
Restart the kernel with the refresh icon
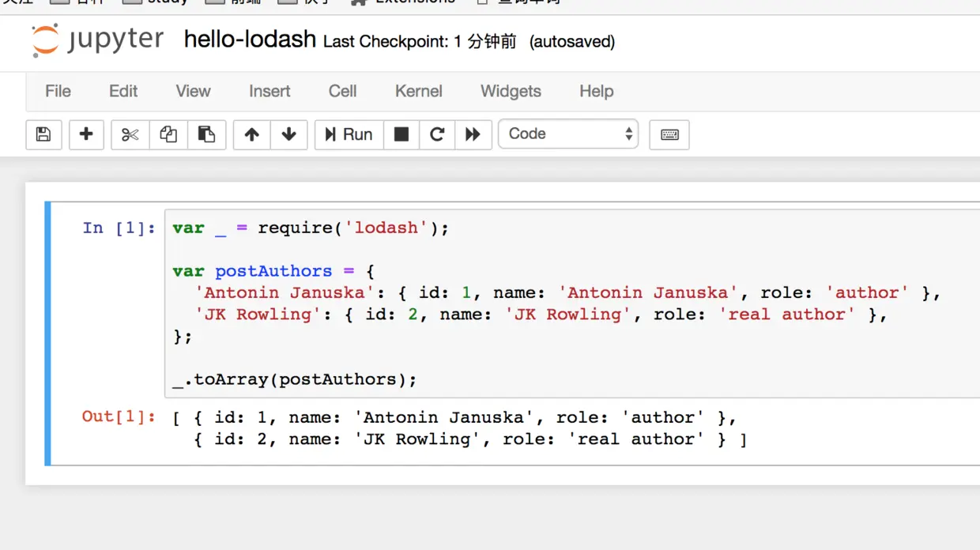[x=437, y=134]
